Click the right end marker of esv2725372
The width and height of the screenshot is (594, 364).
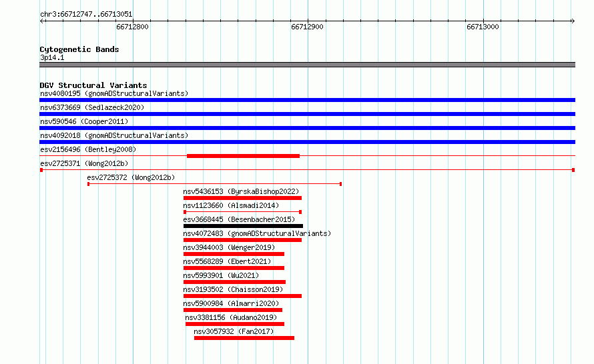click(x=340, y=184)
